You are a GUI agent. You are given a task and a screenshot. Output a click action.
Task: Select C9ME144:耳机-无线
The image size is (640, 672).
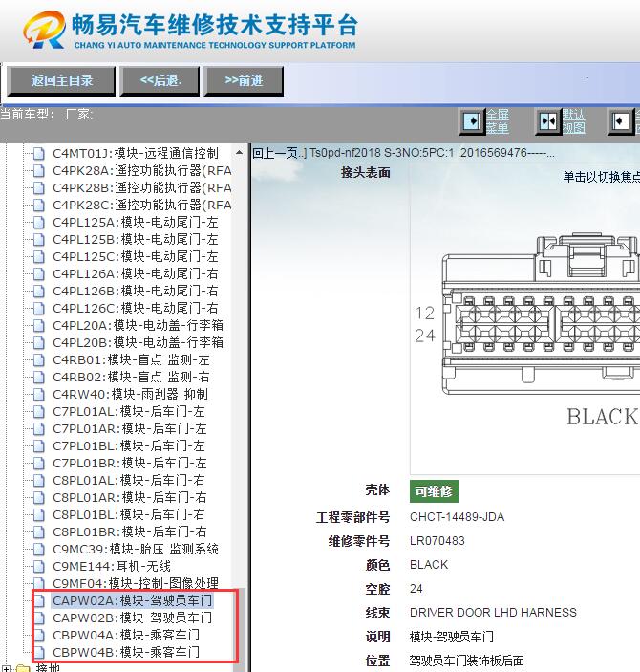(112, 566)
